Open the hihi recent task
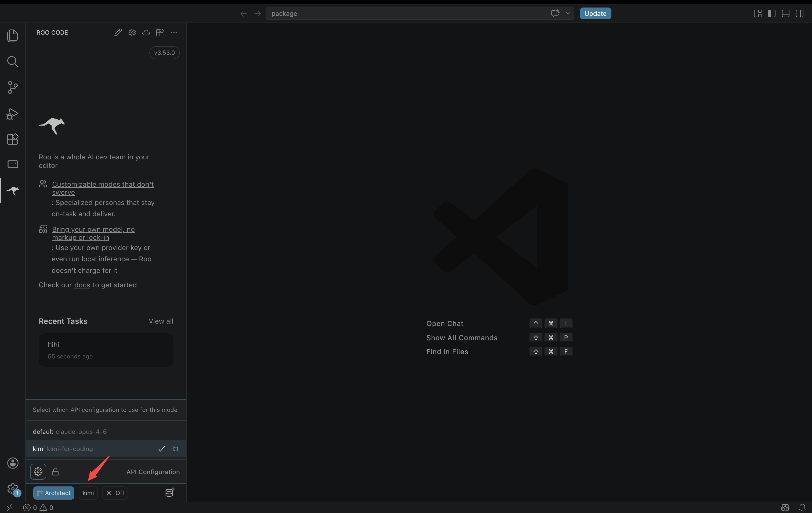This screenshot has height=513, width=812. pyautogui.click(x=106, y=350)
